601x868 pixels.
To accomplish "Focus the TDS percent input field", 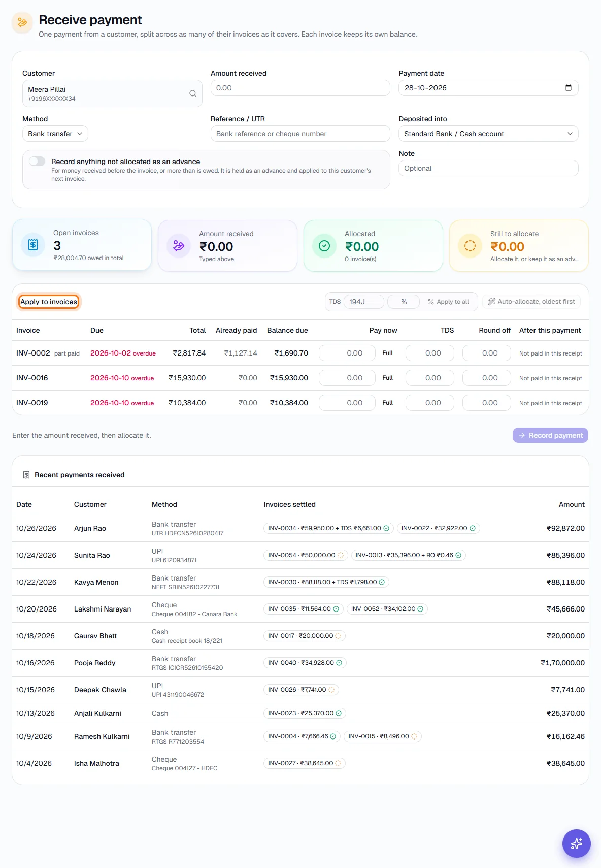I will pos(404,302).
